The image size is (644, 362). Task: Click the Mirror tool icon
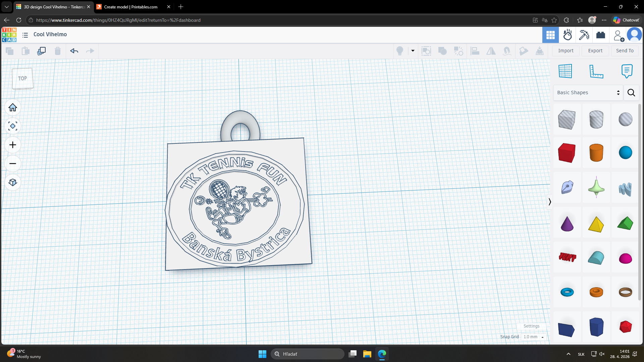tap(491, 51)
